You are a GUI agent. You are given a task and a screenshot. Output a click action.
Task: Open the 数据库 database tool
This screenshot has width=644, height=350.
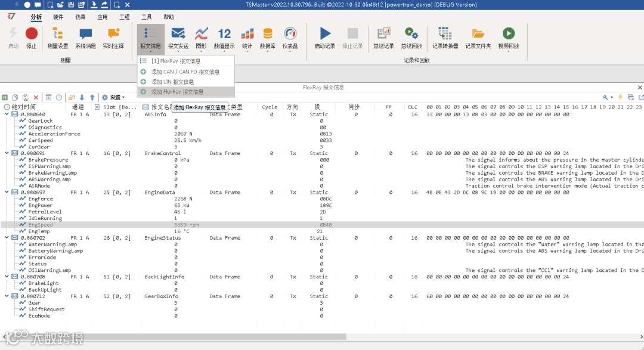(x=267, y=39)
